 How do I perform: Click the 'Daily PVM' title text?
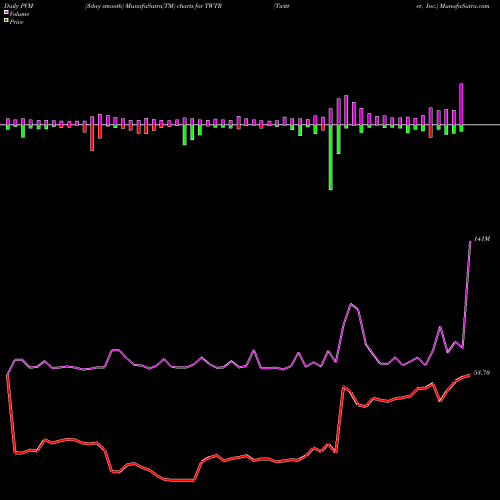tap(19, 6)
